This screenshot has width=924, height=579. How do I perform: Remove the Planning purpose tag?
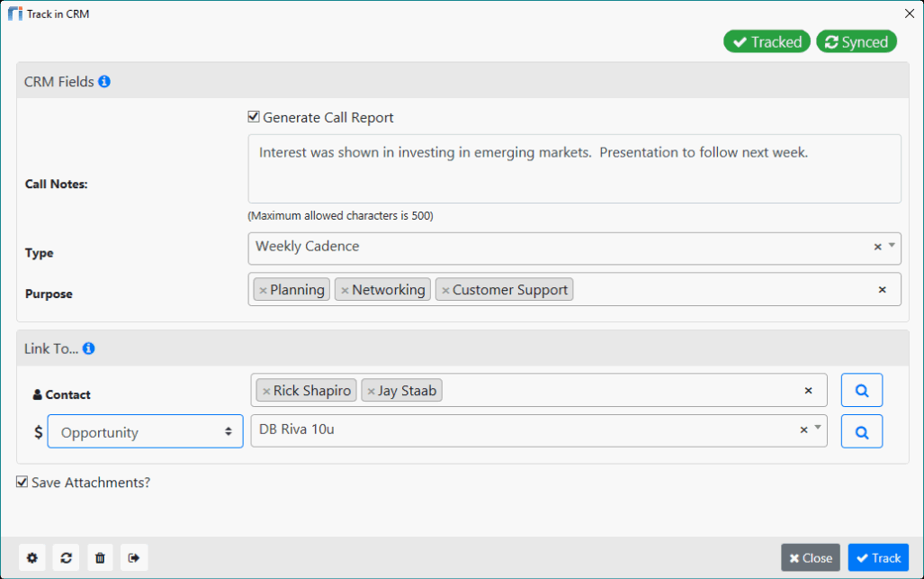(x=264, y=290)
